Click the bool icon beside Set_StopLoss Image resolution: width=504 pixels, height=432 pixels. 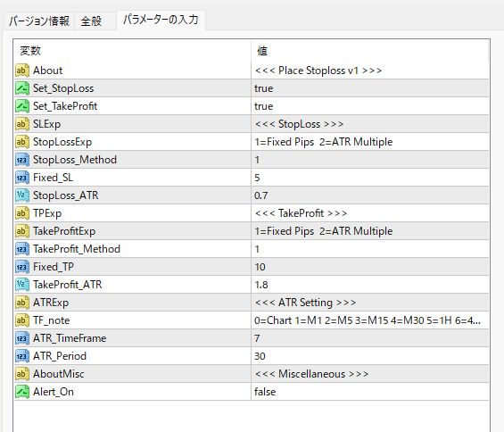pos(22,88)
